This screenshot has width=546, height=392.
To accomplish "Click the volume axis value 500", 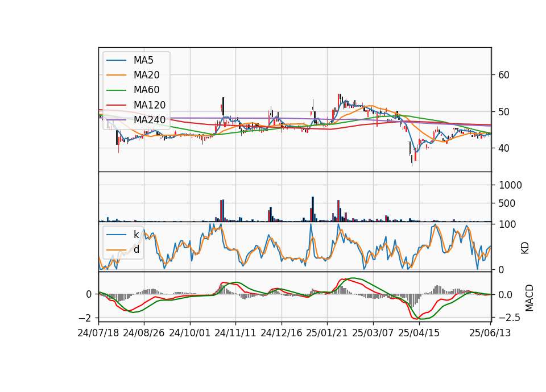I will [x=507, y=203].
